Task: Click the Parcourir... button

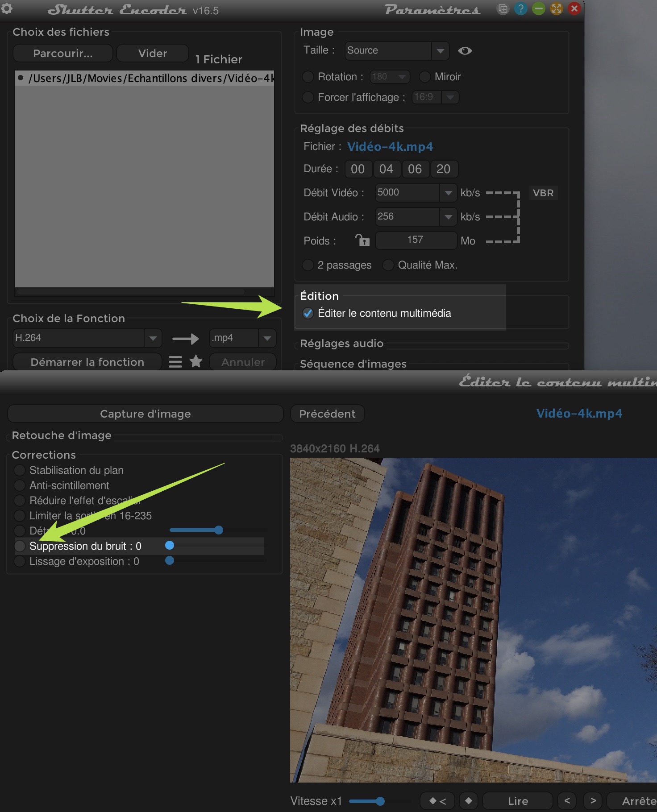Action: pyautogui.click(x=63, y=54)
